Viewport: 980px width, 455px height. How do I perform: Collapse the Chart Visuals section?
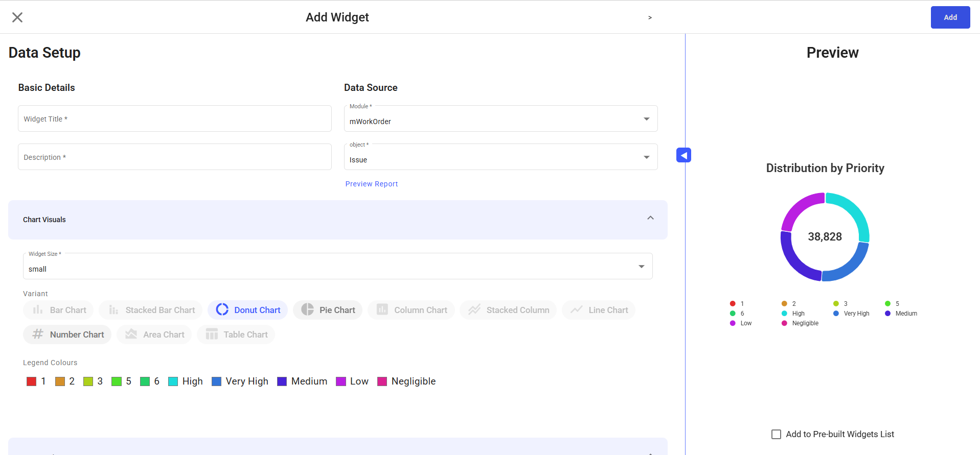[650, 219]
